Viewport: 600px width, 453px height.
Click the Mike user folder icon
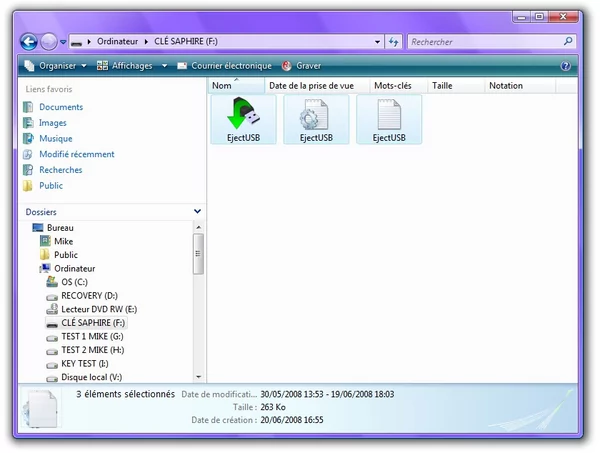pos(45,241)
